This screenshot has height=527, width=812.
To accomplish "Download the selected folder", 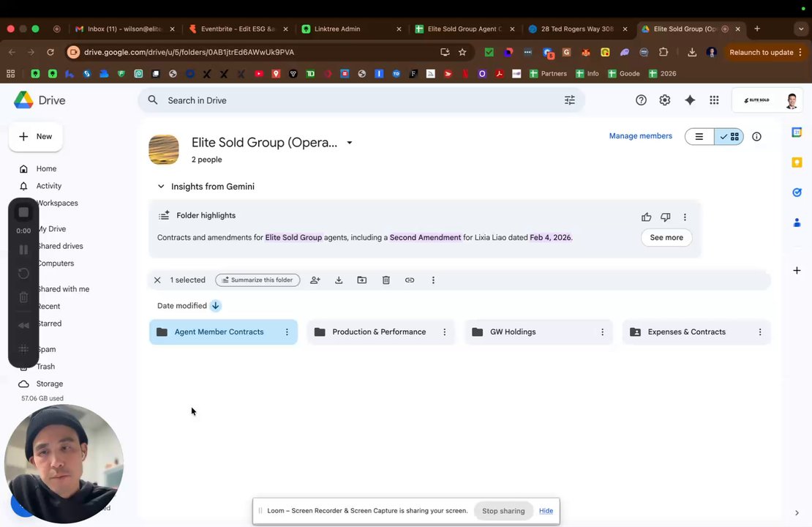I will (x=339, y=280).
